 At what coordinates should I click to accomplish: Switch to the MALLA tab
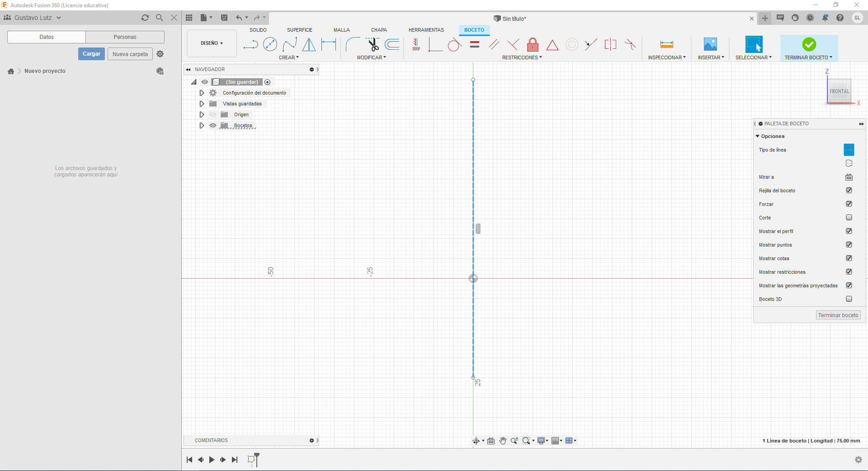coord(342,30)
